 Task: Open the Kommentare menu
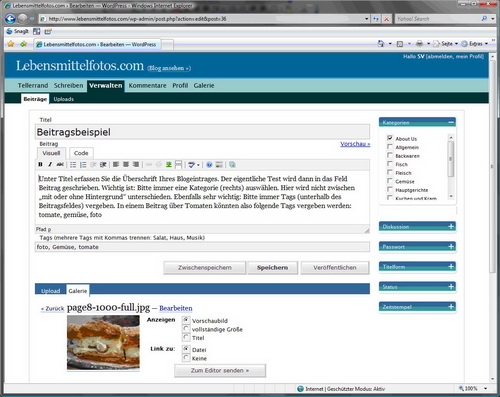(147, 86)
